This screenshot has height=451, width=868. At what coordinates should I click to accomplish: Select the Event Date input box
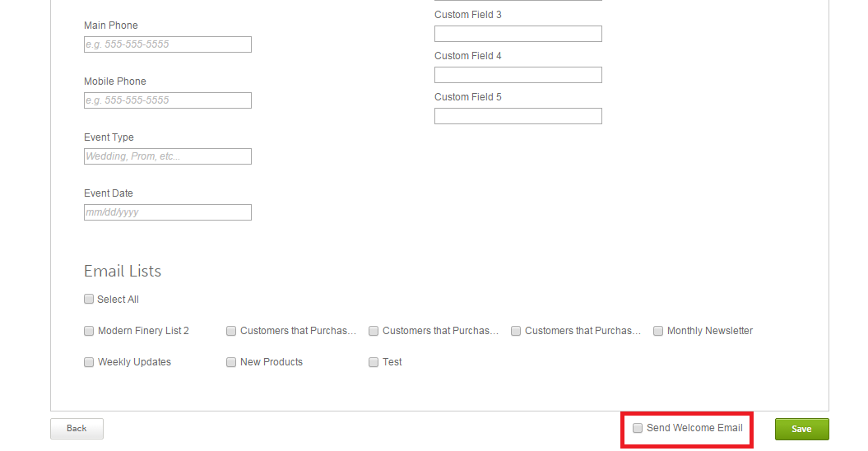[x=167, y=212]
